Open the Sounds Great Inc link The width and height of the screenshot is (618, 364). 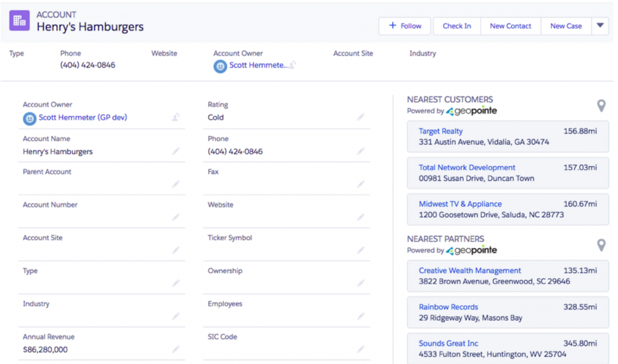tap(448, 343)
